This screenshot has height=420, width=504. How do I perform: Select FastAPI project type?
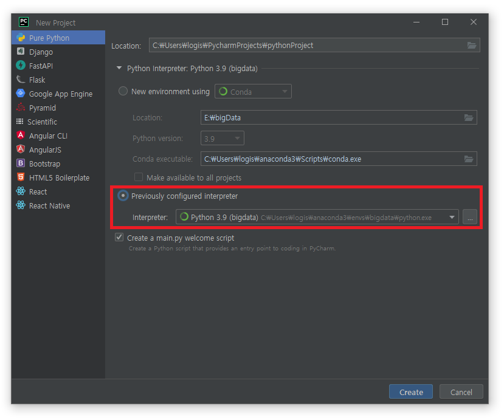58,66
